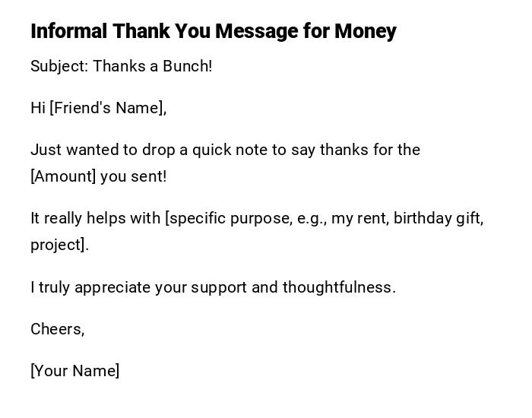
Task: Click the '[Amount]' placeholder
Action: click(x=63, y=176)
